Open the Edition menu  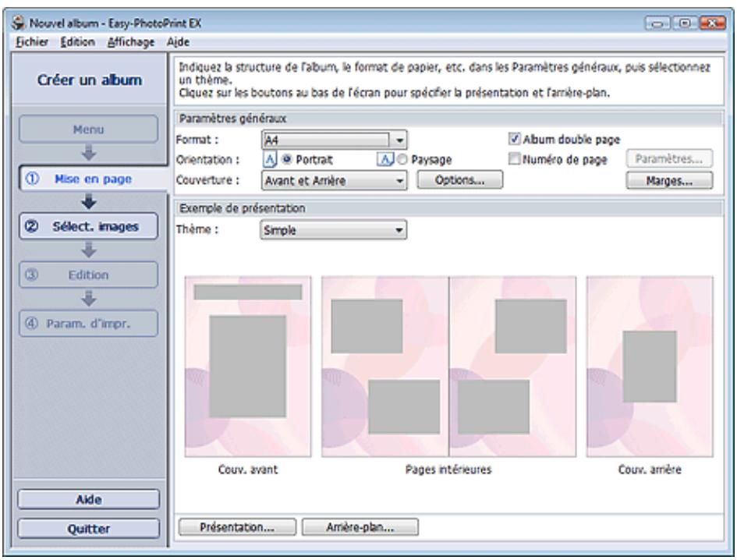(77, 42)
